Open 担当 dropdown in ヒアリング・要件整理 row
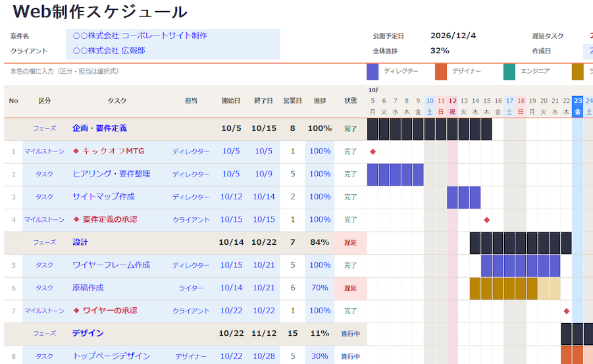Image resolution: width=593 pixels, height=364 pixels. (x=191, y=174)
